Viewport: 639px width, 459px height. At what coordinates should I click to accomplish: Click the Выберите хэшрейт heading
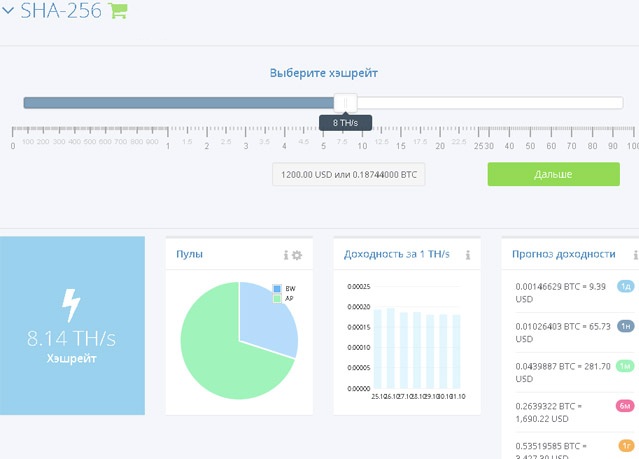[324, 73]
